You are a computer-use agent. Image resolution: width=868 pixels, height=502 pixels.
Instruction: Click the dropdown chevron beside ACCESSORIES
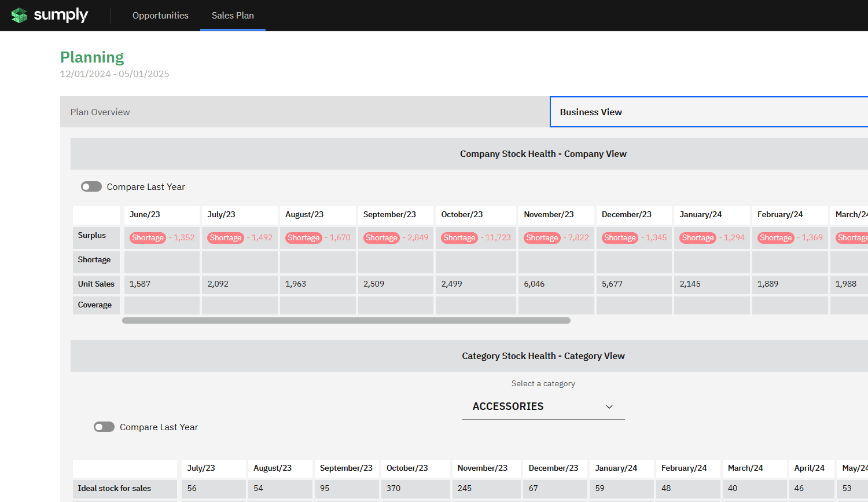tap(609, 407)
